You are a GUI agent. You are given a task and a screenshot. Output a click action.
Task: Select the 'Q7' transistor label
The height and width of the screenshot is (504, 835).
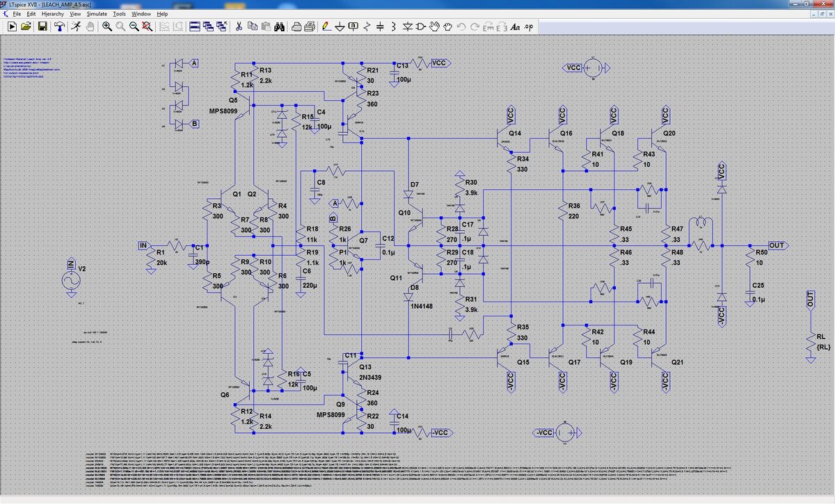[x=364, y=240]
